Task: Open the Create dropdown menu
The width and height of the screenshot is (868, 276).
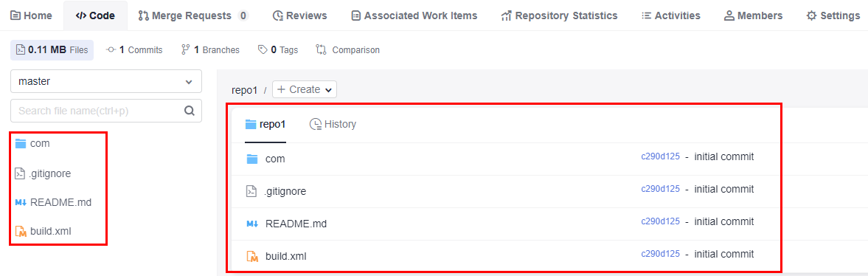Action: [305, 89]
